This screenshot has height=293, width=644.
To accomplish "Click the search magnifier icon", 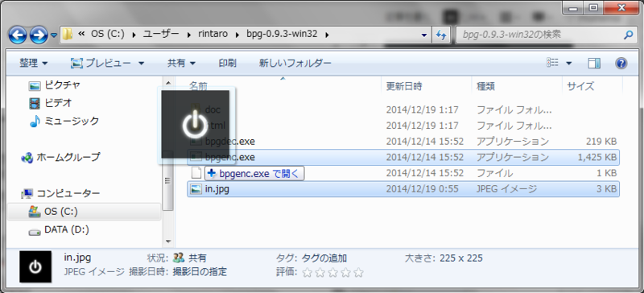I will pos(629,35).
